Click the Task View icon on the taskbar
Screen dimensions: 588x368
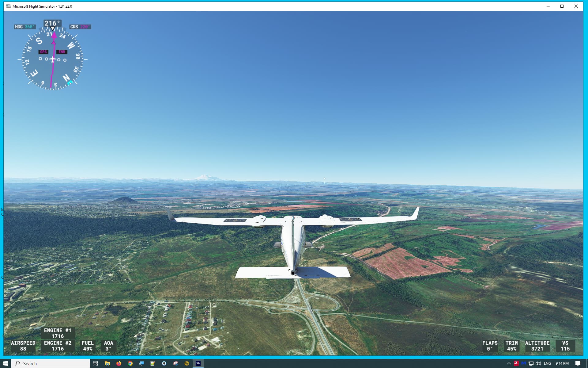pos(95,363)
